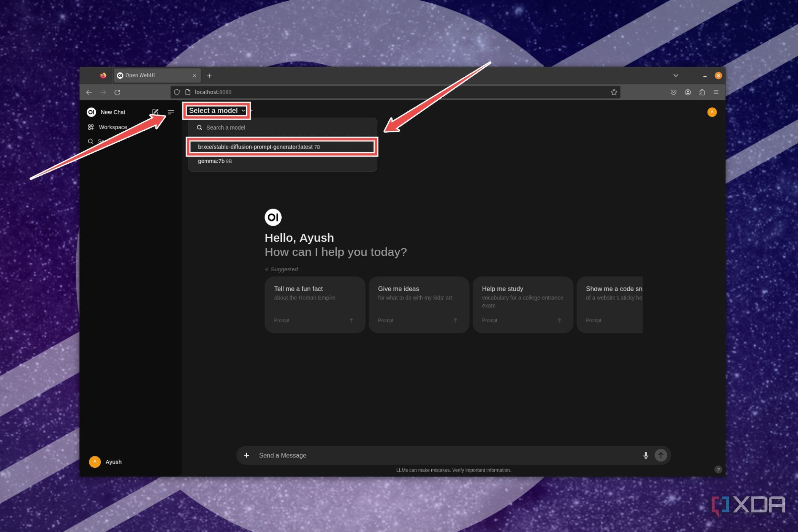Click the sidebar collapse icon next to New Chat

click(171, 112)
